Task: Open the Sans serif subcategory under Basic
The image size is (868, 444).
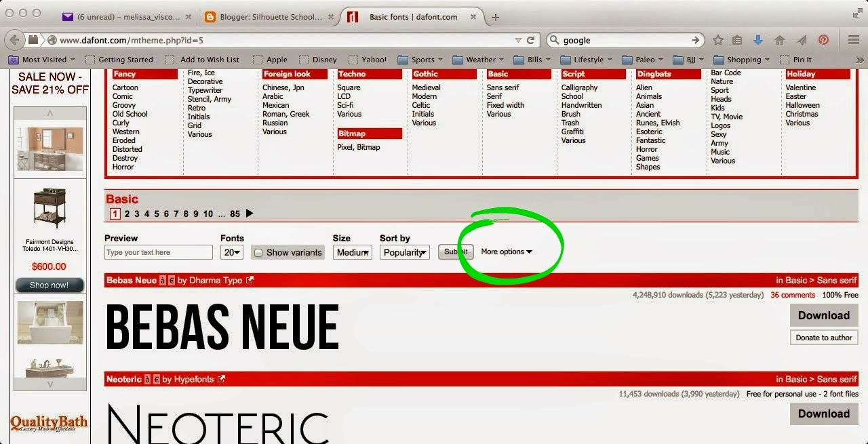Action: tap(502, 87)
